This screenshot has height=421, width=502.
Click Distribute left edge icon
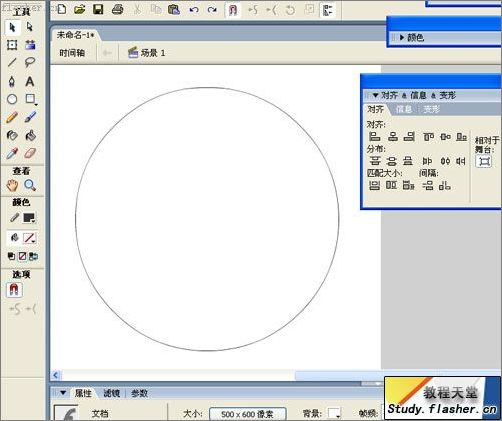pyautogui.click(x=427, y=161)
